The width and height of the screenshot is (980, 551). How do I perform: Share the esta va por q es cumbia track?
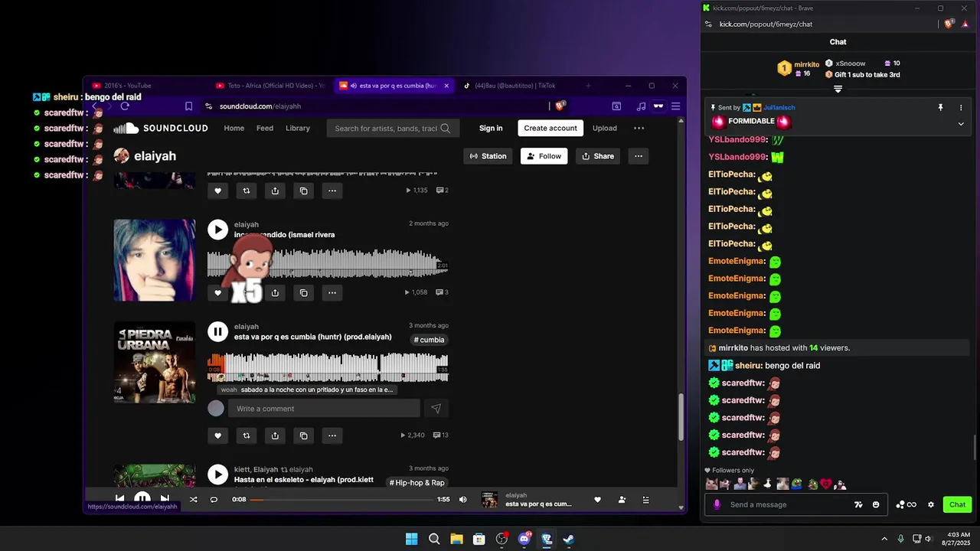tap(275, 435)
